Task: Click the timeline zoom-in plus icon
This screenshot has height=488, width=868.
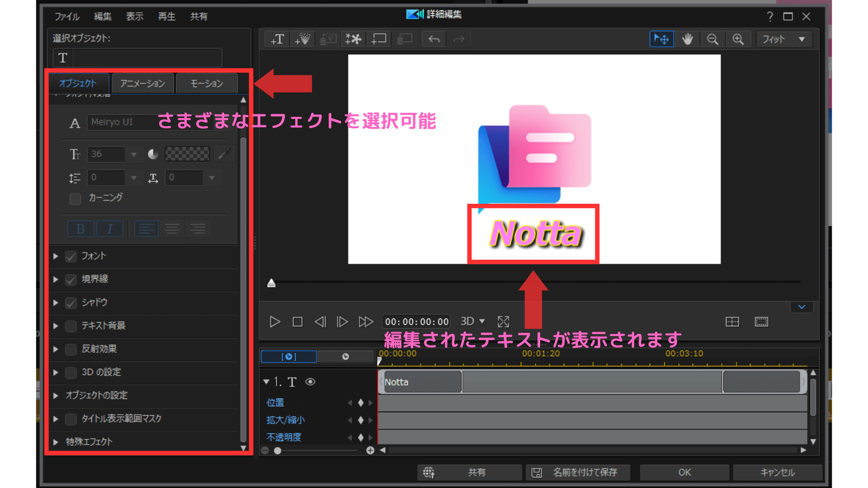Action: 370,450
